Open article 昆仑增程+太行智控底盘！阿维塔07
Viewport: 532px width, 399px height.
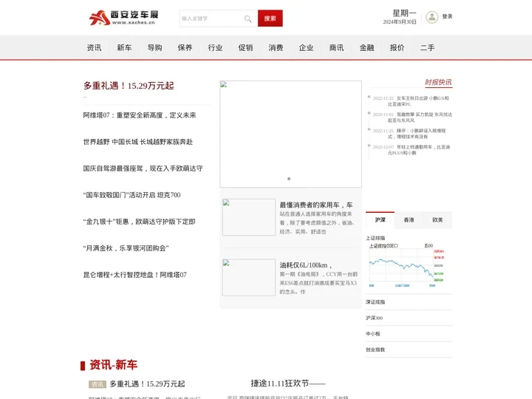click(134, 275)
